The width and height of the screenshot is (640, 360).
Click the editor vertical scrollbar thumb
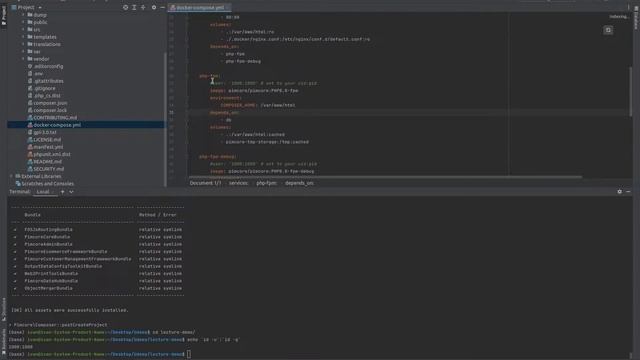[631, 91]
